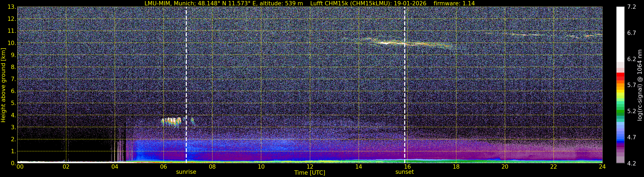Image resolution: width=644 pixels, height=177 pixels.
Task: Click the colorbar tick value 5.7
Action: pyautogui.click(x=632, y=85)
